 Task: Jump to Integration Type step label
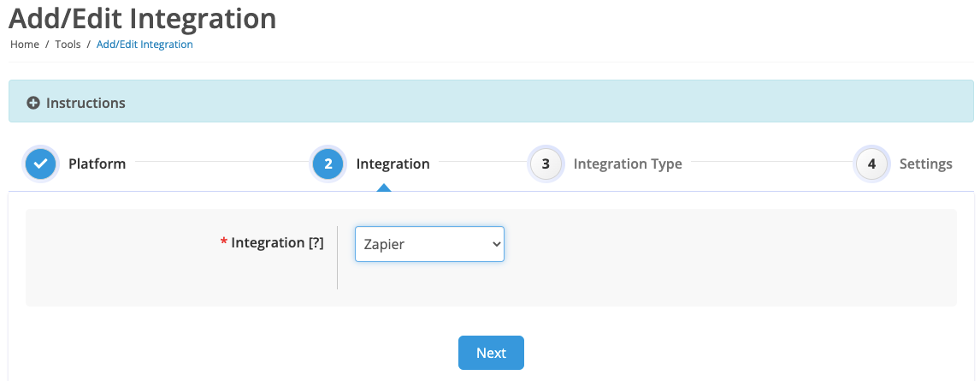pos(628,164)
